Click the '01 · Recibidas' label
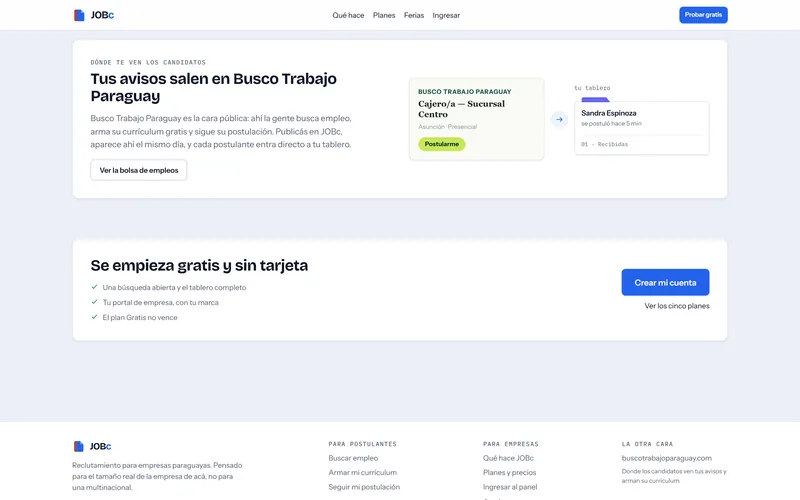 tap(605, 144)
